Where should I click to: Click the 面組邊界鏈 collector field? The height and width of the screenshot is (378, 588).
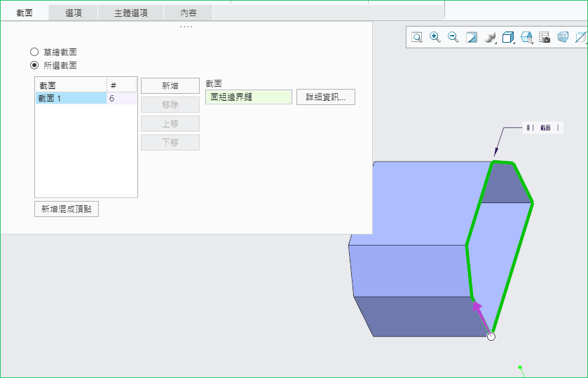(248, 97)
